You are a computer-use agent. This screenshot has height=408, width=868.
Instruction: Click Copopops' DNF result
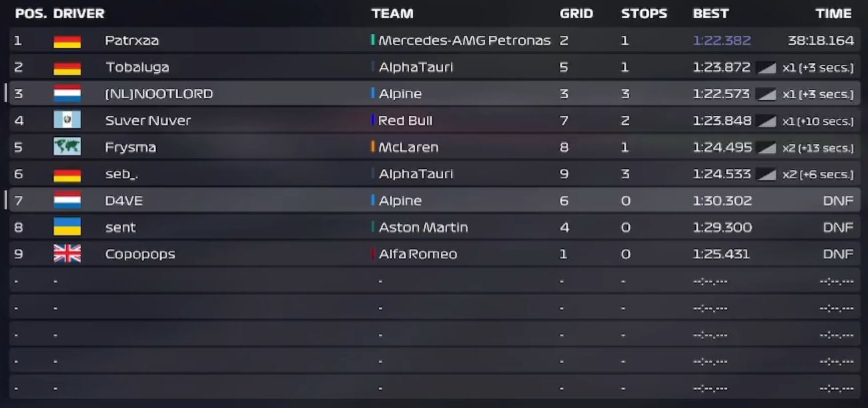click(x=838, y=254)
